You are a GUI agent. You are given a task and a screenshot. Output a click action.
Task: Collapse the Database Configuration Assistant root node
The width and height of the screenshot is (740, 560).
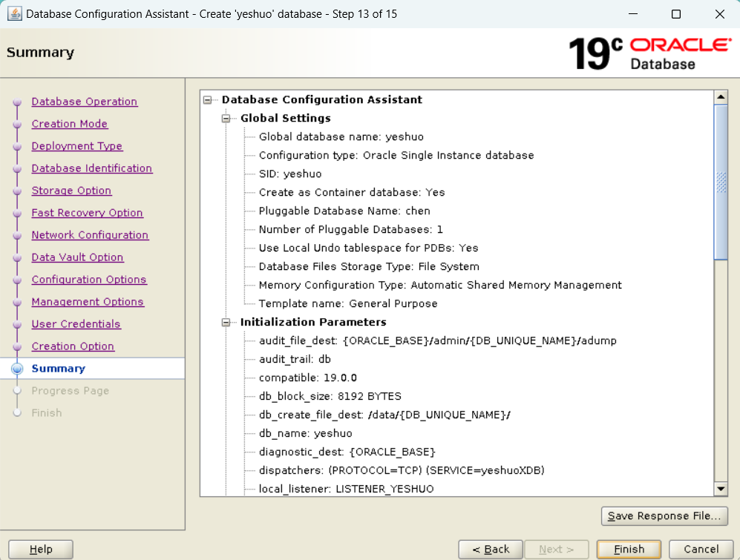pyautogui.click(x=207, y=100)
